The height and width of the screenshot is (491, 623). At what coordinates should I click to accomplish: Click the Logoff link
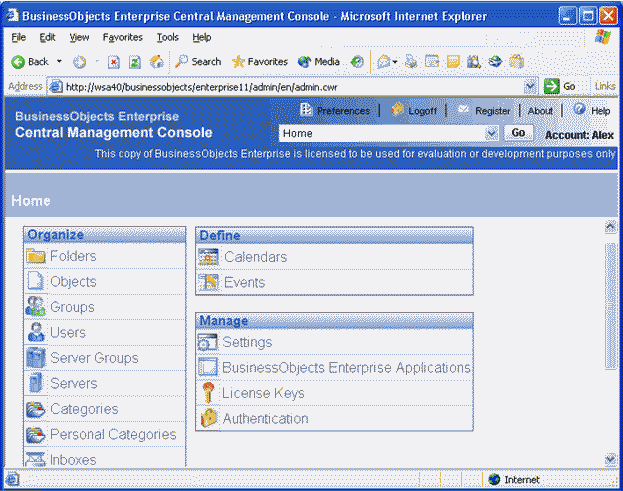pyautogui.click(x=422, y=111)
